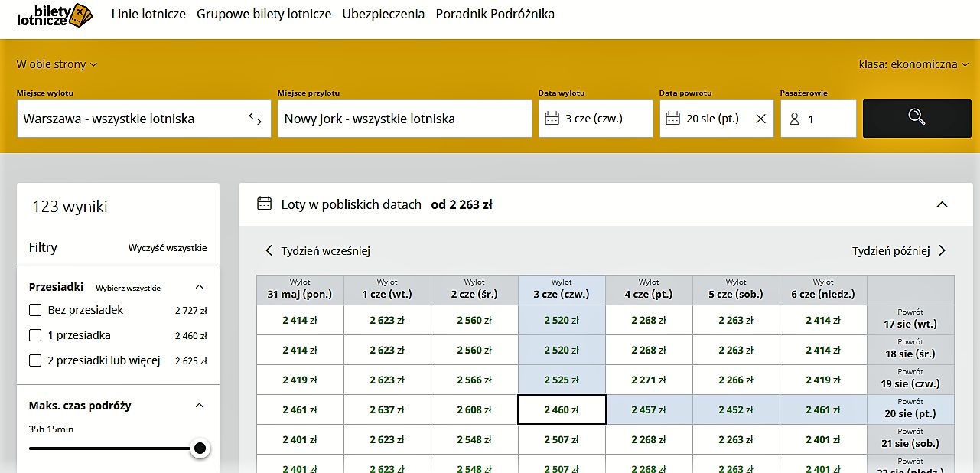This screenshot has width=980, height=473.
Task: Click the Miejsce przylotu Nowy Jork field
Action: (405, 119)
